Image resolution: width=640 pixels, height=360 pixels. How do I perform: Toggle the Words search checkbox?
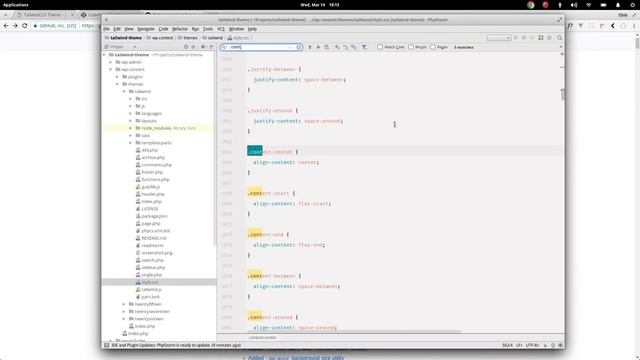tap(411, 47)
